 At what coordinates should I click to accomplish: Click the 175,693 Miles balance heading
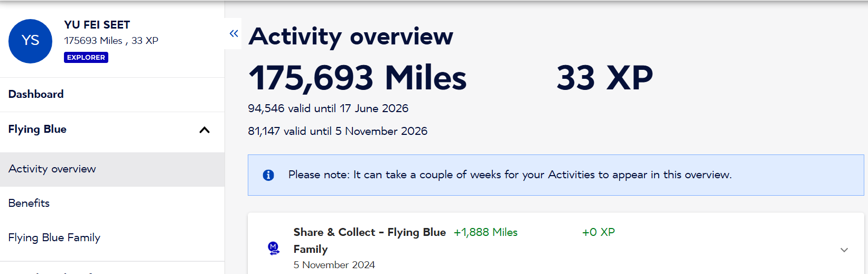click(357, 78)
